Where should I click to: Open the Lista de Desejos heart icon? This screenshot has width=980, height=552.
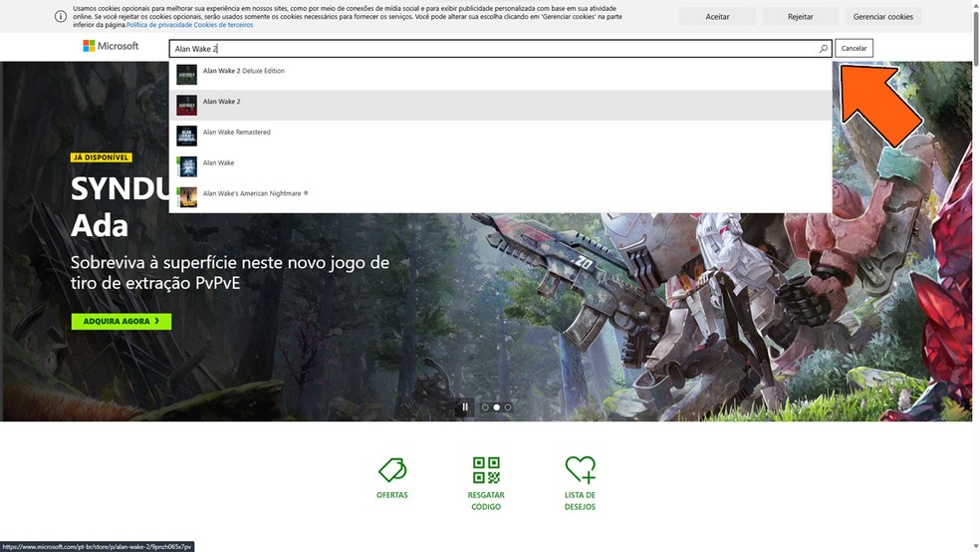tap(580, 469)
